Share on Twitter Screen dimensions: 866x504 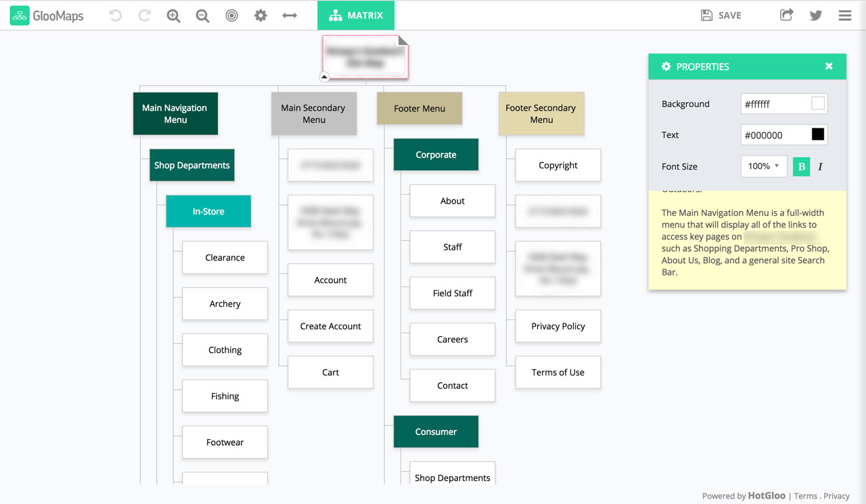click(816, 16)
